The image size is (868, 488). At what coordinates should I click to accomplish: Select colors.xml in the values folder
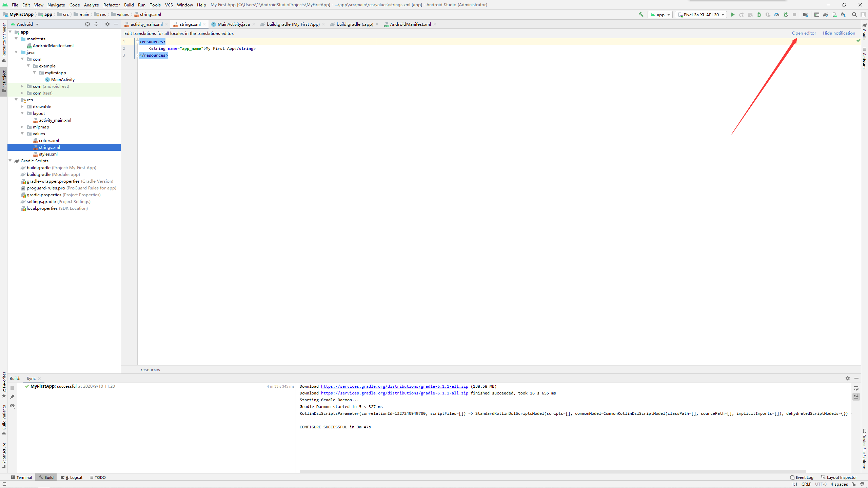[49, 141]
